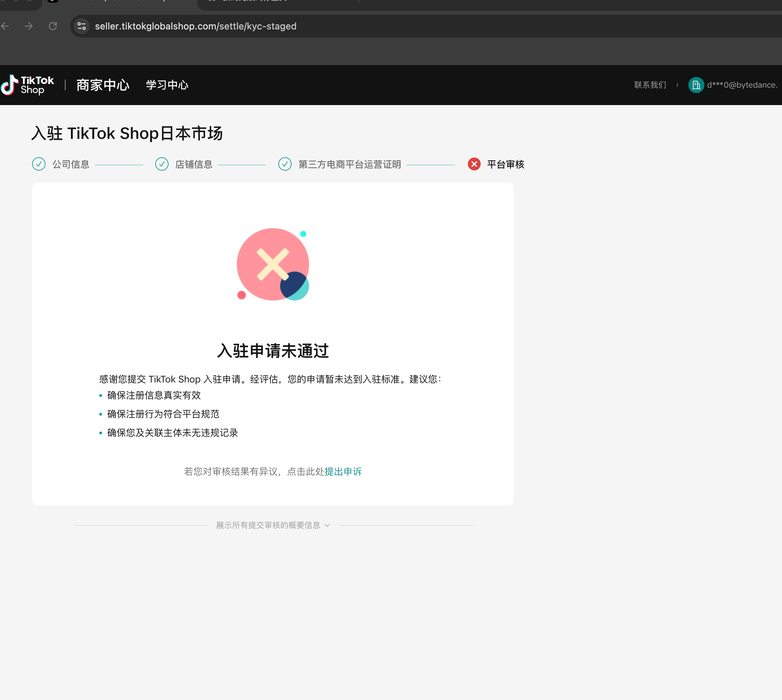Open site info icon in address bar
The height and width of the screenshot is (700, 782).
pyautogui.click(x=82, y=26)
